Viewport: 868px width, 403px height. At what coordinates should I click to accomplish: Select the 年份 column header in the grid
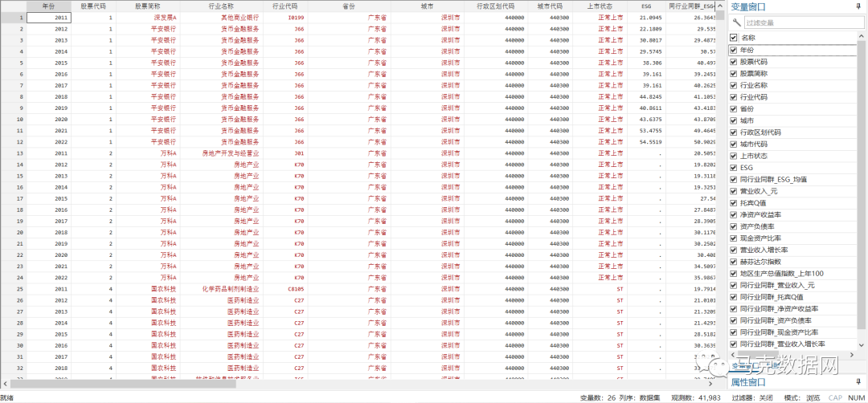49,6
